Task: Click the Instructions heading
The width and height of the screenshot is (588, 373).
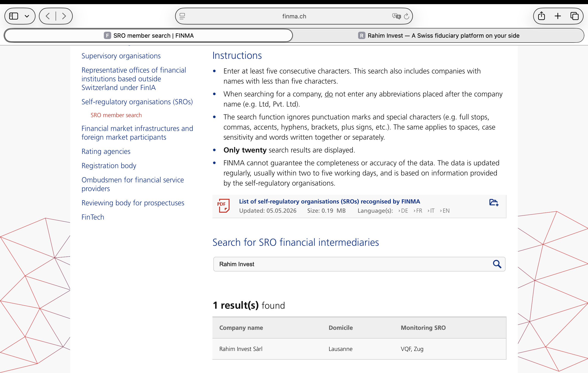Action: (237, 55)
